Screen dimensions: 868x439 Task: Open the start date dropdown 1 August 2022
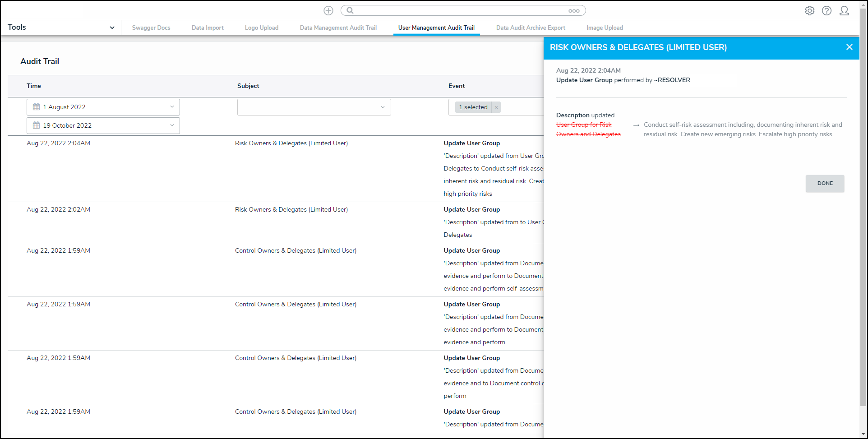(x=103, y=107)
